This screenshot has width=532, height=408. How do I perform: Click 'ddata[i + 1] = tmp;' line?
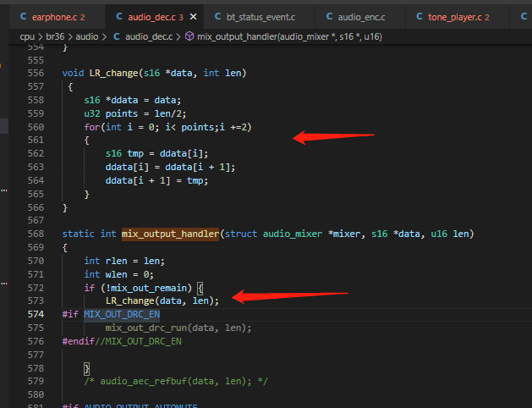coord(156,180)
